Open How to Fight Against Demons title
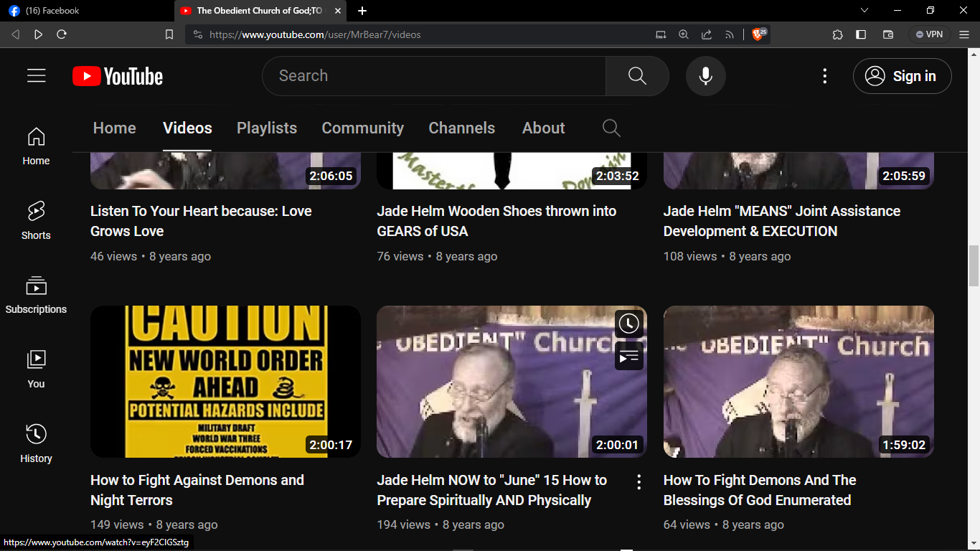 pyautogui.click(x=197, y=490)
